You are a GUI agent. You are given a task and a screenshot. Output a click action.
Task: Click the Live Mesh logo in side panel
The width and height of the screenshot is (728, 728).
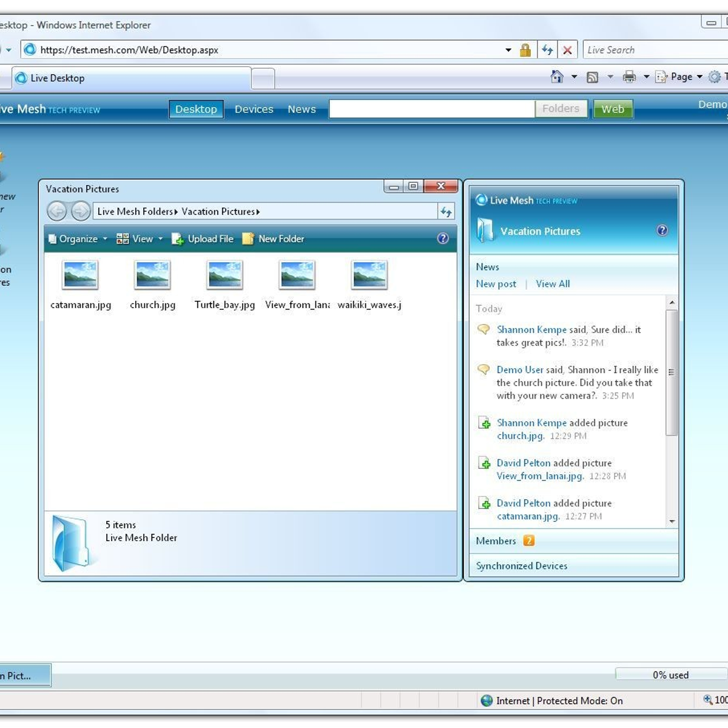point(482,200)
